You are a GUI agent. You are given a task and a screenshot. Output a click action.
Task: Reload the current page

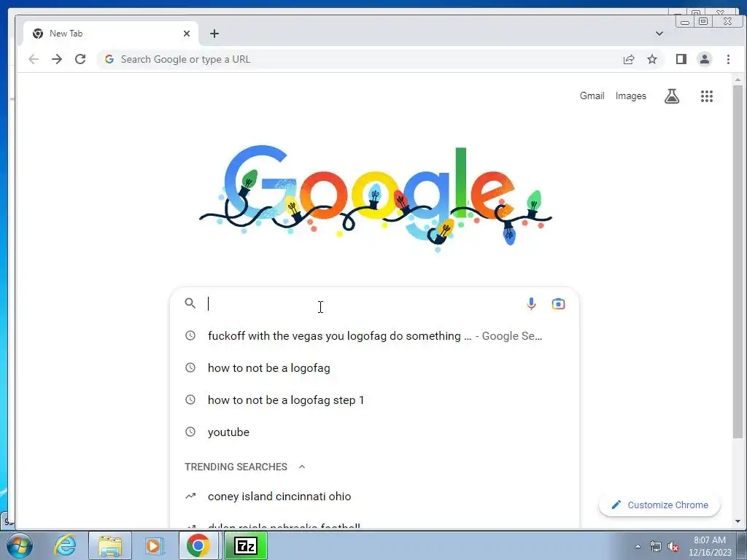click(80, 59)
